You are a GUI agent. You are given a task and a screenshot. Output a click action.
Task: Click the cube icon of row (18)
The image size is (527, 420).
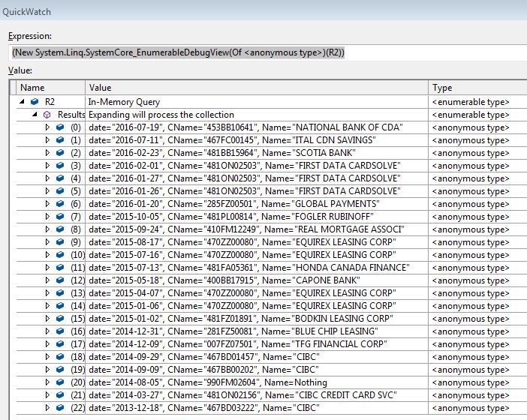tap(60, 356)
